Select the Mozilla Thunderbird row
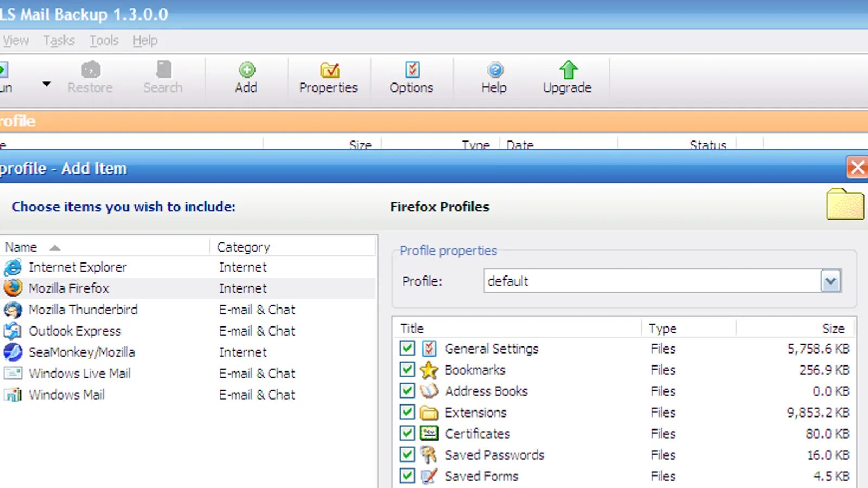 (188, 310)
